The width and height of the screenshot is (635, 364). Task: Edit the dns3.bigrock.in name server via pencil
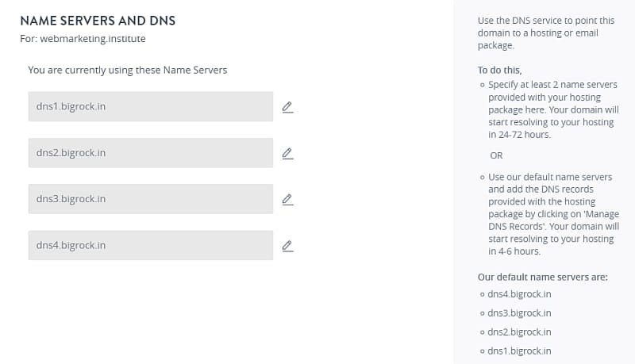coord(287,199)
